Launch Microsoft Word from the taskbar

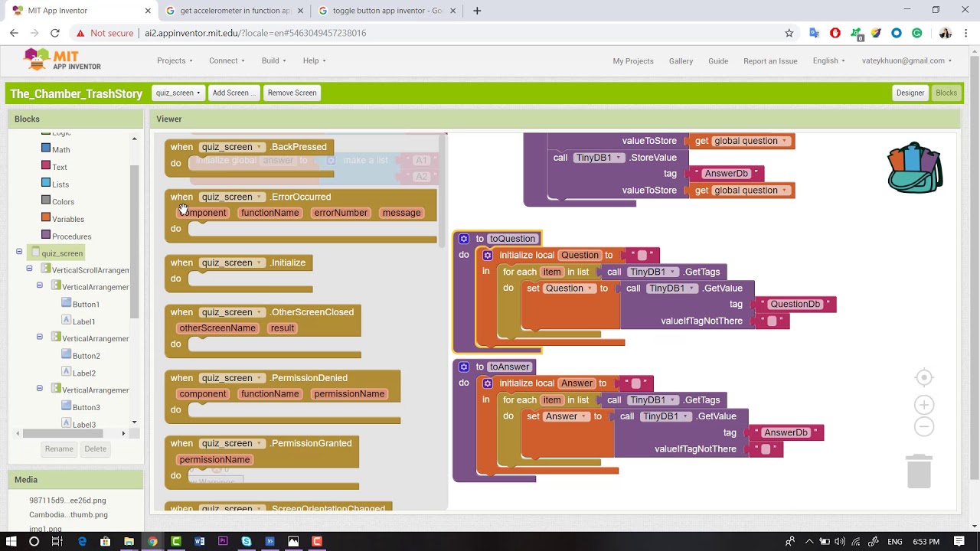click(x=200, y=541)
